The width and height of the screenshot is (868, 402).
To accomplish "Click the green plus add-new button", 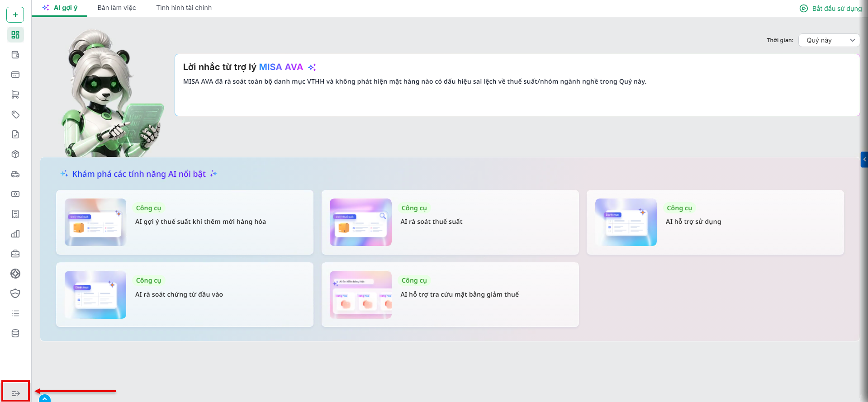I will (15, 15).
